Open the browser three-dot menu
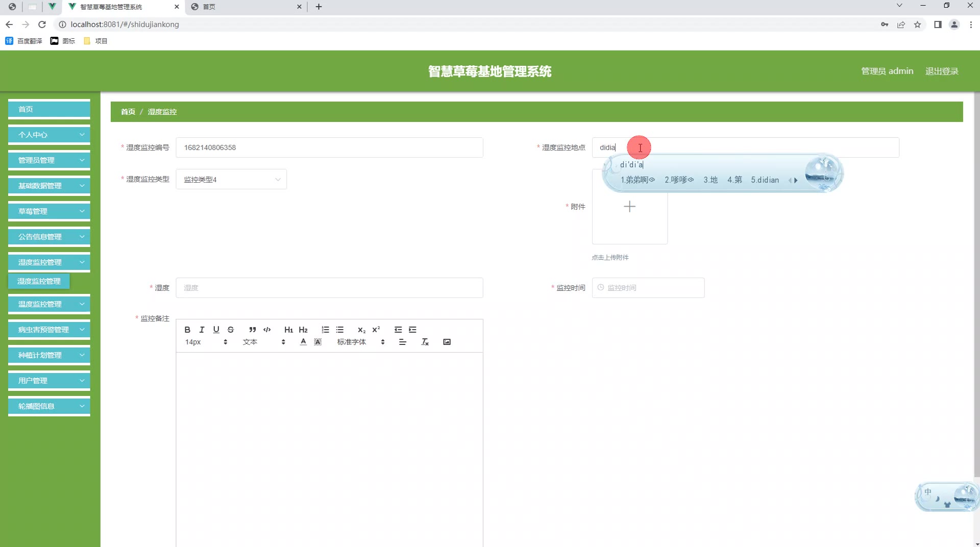The image size is (980, 547). point(971,24)
